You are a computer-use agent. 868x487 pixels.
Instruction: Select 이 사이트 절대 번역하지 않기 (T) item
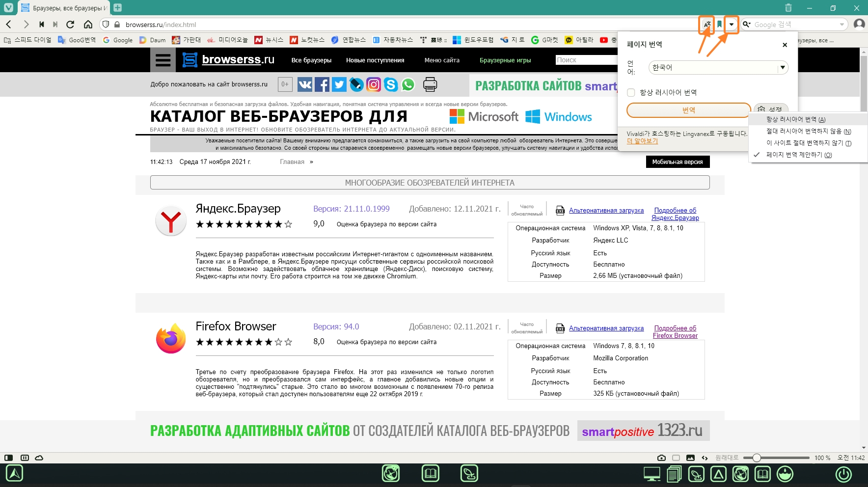(808, 143)
